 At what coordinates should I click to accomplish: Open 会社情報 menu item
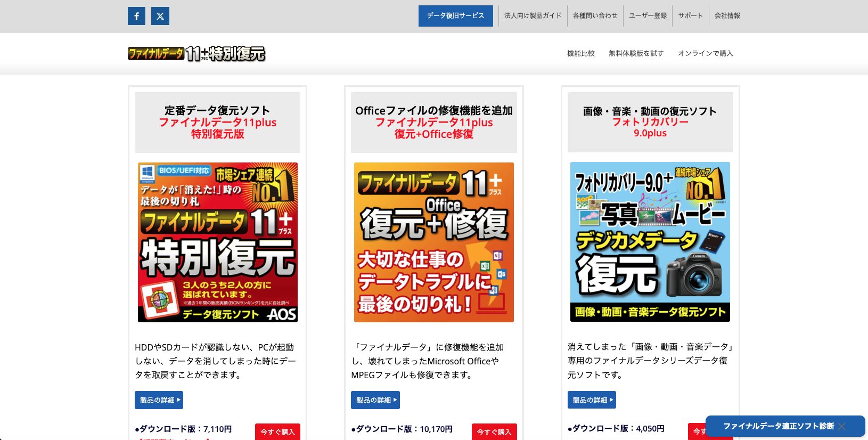click(x=727, y=16)
